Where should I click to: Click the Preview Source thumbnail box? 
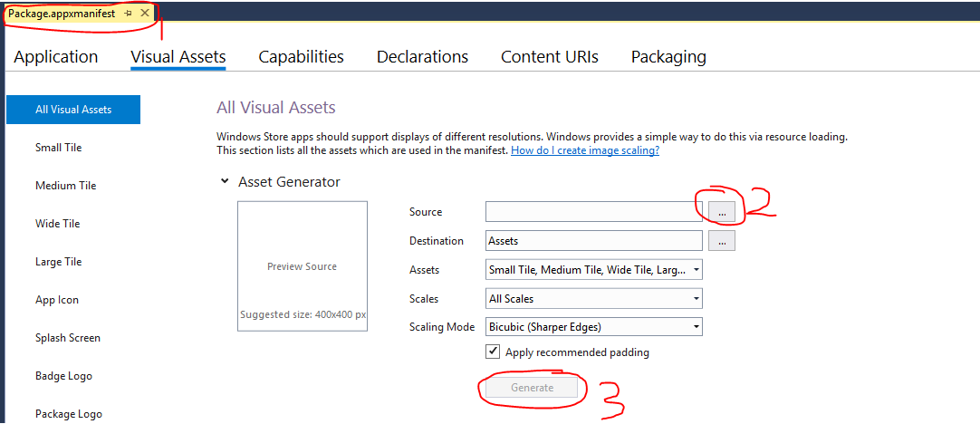[303, 266]
